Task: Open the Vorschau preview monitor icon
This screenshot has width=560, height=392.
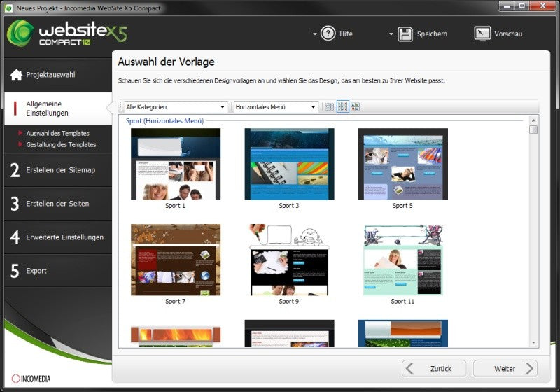Action: pos(482,34)
